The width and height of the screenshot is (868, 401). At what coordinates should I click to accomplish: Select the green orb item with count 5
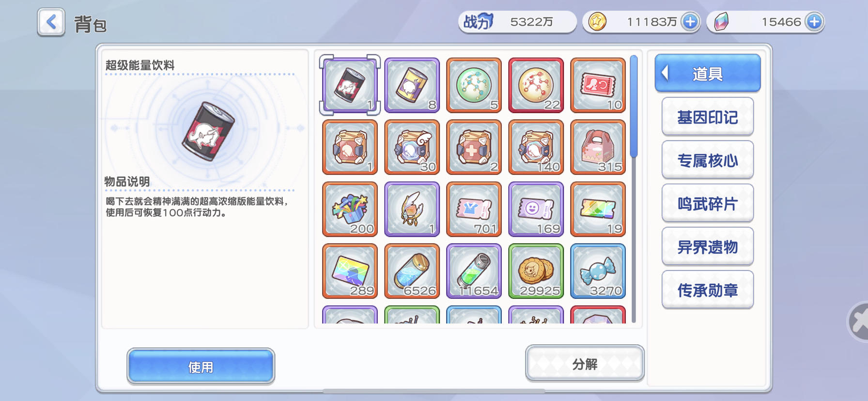(x=474, y=85)
